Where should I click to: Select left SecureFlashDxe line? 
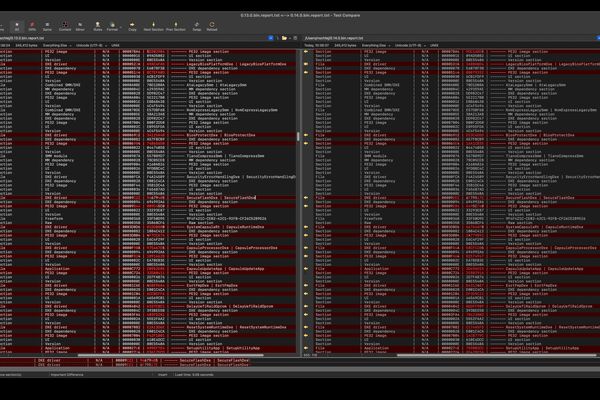(x=148, y=198)
